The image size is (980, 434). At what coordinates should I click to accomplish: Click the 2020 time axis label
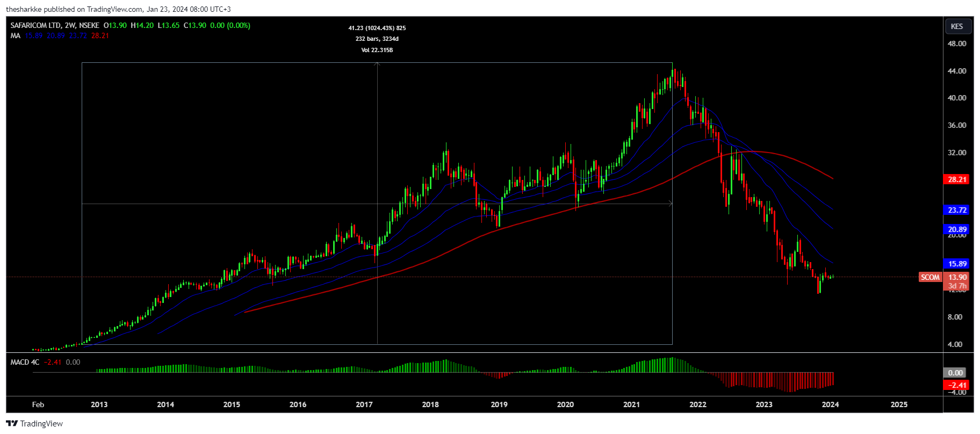tap(565, 404)
